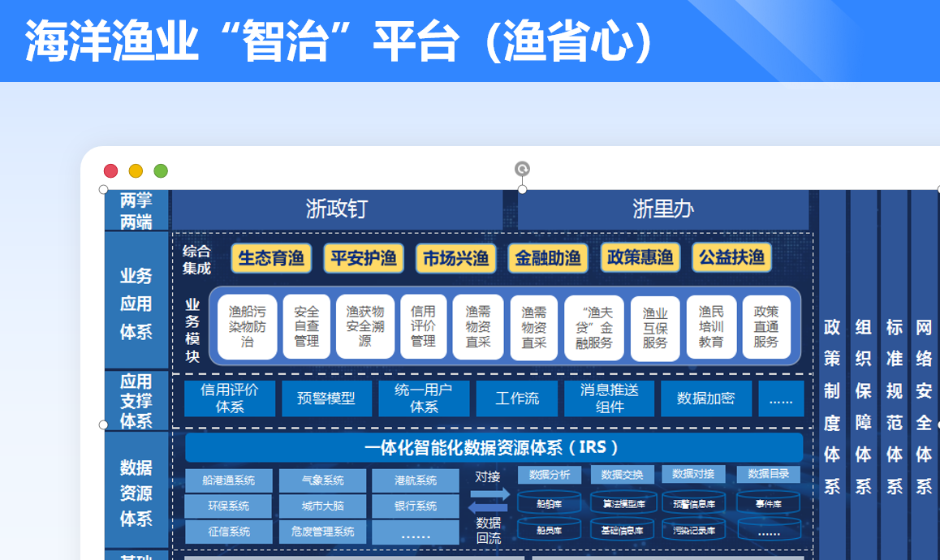The image size is (940, 560).
Task: Select the 渔民培训教育 module card
Action: pyautogui.click(x=711, y=327)
